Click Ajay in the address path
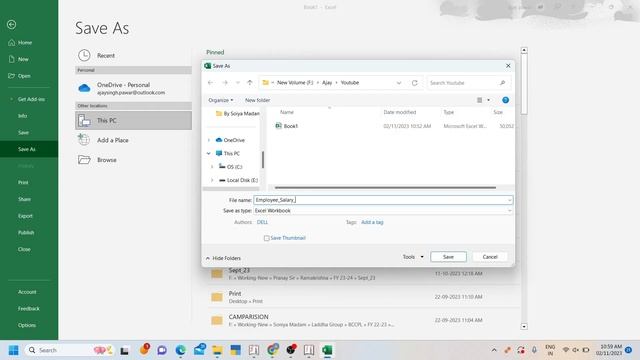The width and height of the screenshot is (640, 360). [x=327, y=83]
